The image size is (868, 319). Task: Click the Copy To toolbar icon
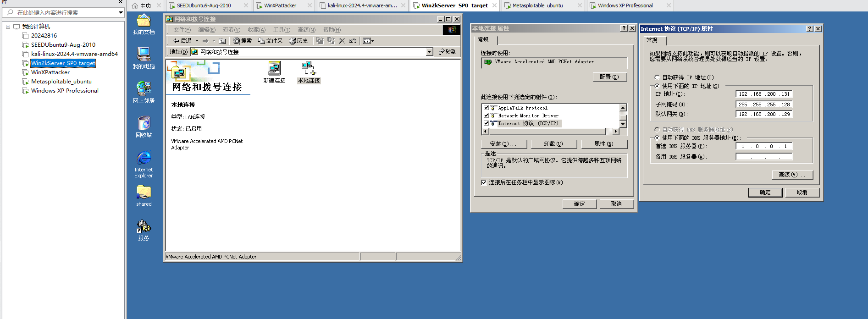pyautogui.click(x=331, y=41)
